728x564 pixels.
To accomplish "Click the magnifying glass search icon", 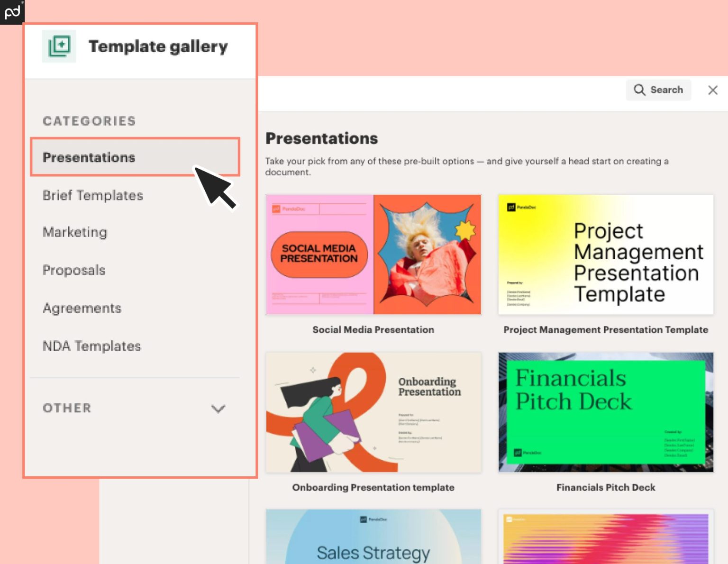I will [x=639, y=90].
